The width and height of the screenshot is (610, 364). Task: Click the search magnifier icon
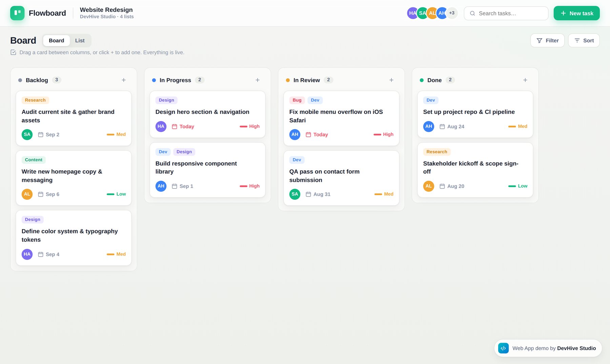tap(472, 13)
